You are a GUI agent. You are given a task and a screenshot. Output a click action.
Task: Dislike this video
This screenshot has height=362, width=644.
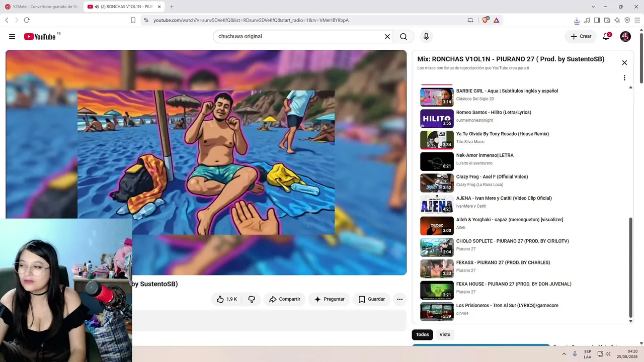pyautogui.click(x=252, y=299)
